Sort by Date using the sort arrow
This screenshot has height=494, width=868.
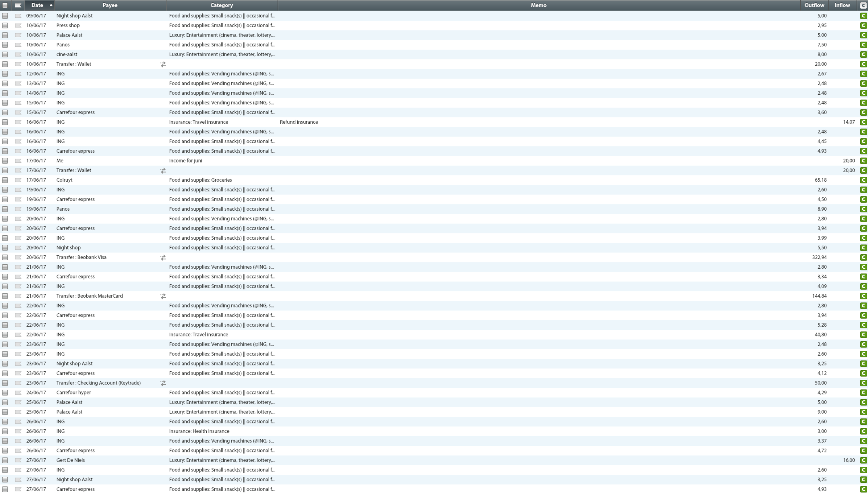[51, 5]
